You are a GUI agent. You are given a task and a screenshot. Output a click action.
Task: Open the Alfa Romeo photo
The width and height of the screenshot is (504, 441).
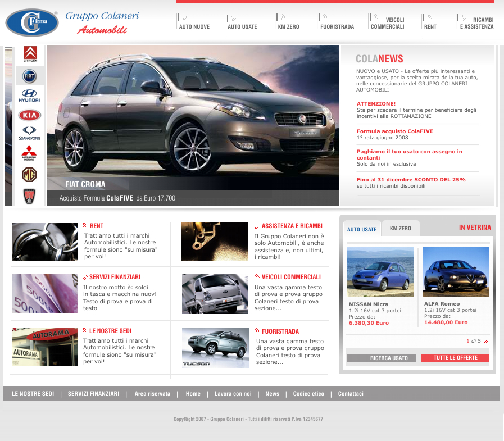click(456, 271)
